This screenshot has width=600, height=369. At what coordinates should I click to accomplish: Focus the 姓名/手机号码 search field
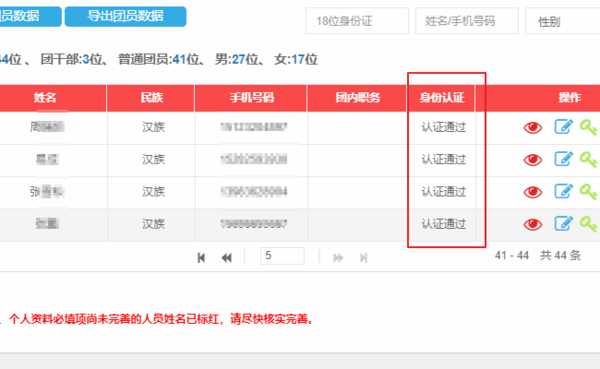tap(467, 21)
